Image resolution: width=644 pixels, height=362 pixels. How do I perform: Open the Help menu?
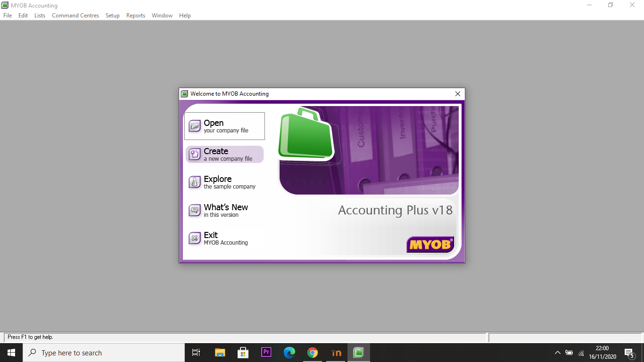click(x=185, y=16)
